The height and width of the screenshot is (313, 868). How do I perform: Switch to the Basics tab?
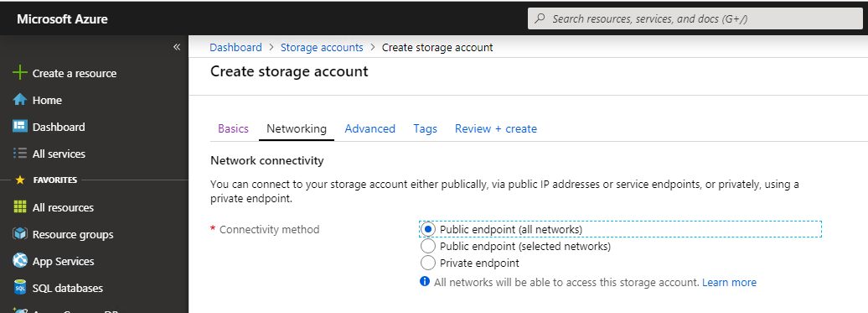click(233, 128)
